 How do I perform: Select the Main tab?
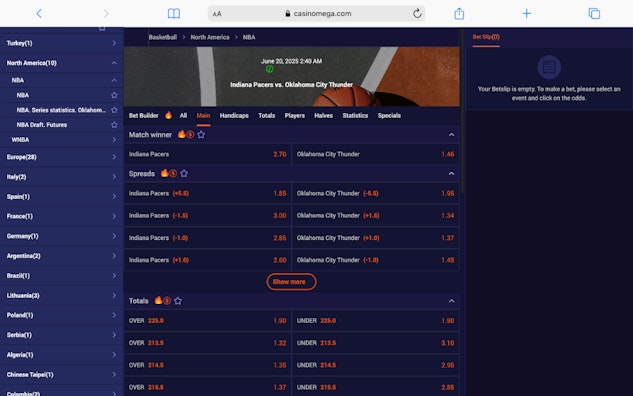[203, 115]
